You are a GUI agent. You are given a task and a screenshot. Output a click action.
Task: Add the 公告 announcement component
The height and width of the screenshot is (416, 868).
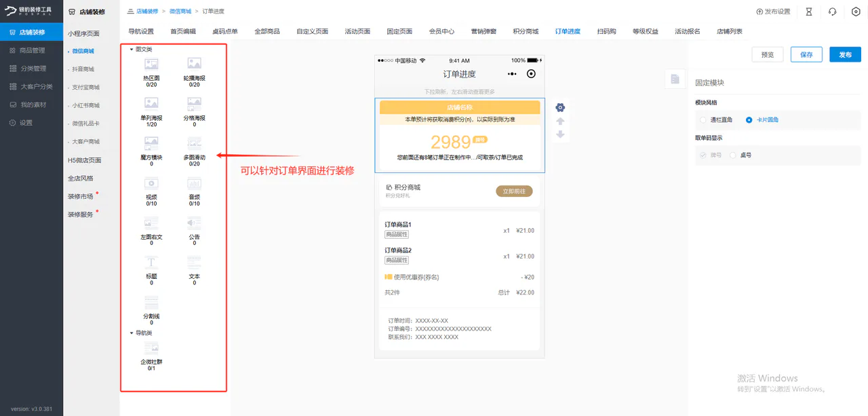click(x=194, y=230)
